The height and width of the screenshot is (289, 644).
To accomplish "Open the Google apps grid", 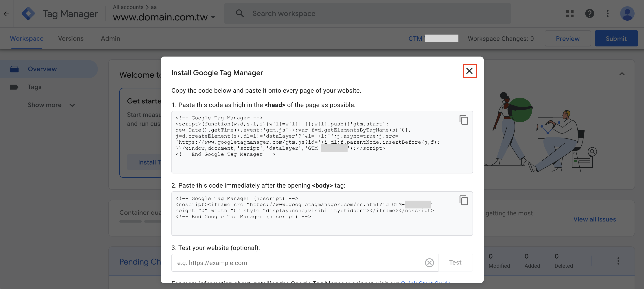I will pos(570,13).
